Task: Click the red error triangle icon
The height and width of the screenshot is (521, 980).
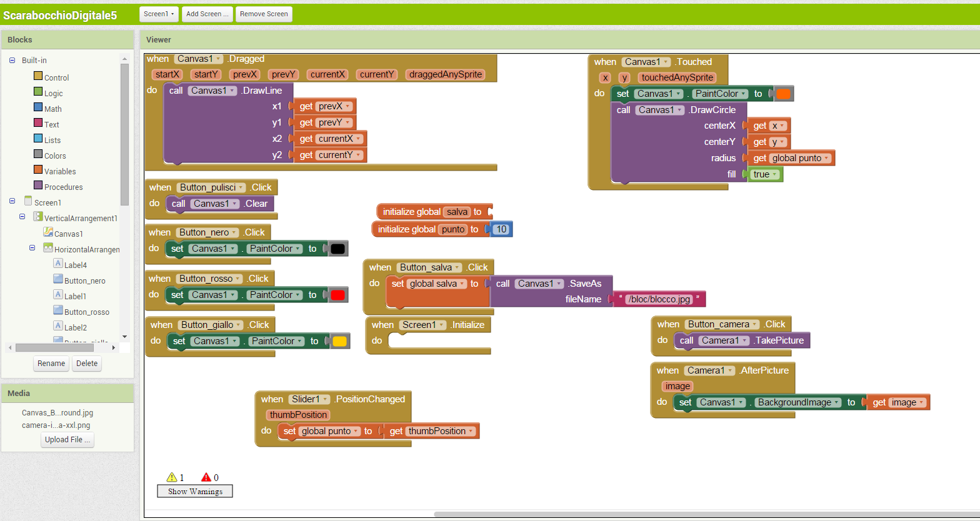Action: tap(206, 477)
